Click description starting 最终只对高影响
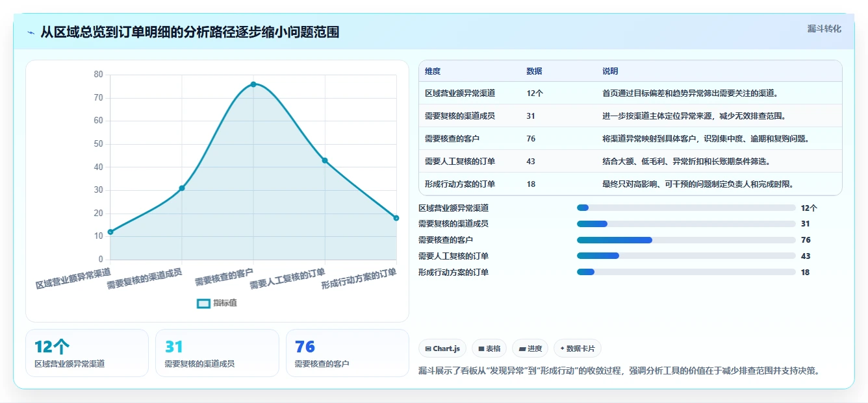This screenshot has width=868, height=403. click(x=698, y=184)
